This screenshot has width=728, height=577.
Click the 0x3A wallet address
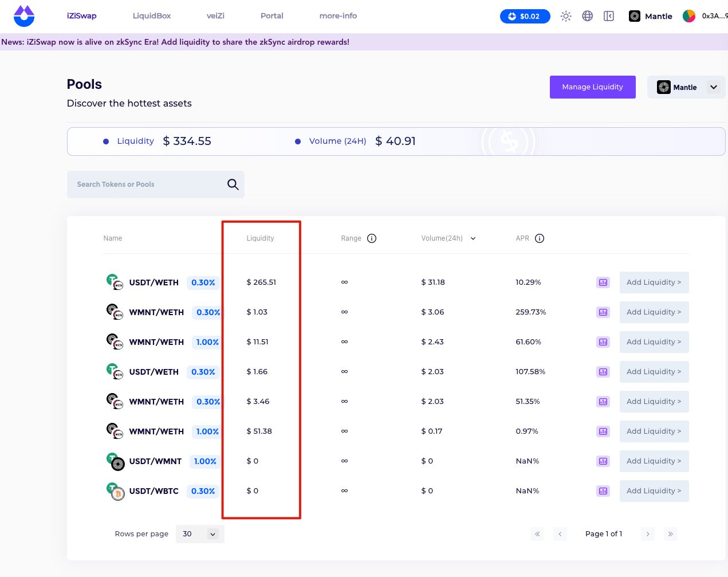714,16
